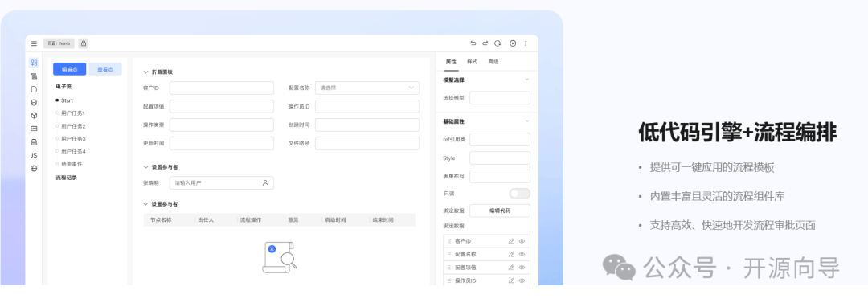Click the refresh icon in top toolbar

tap(497, 43)
